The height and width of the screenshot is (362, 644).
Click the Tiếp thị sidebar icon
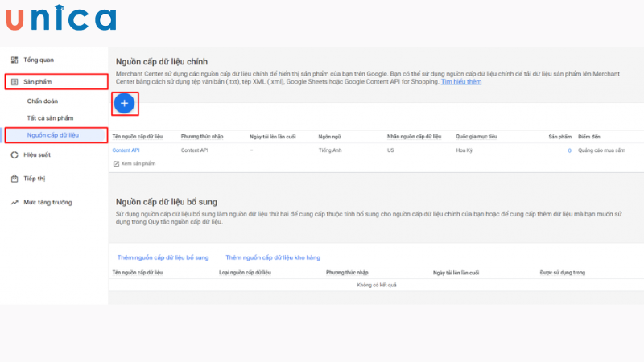click(x=14, y=179)
